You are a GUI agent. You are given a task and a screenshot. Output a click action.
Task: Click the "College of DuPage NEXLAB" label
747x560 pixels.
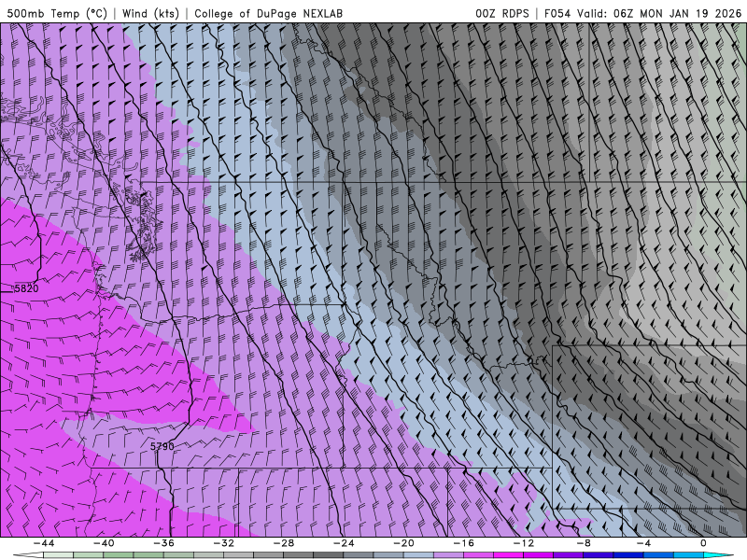[x=268, y=13]
